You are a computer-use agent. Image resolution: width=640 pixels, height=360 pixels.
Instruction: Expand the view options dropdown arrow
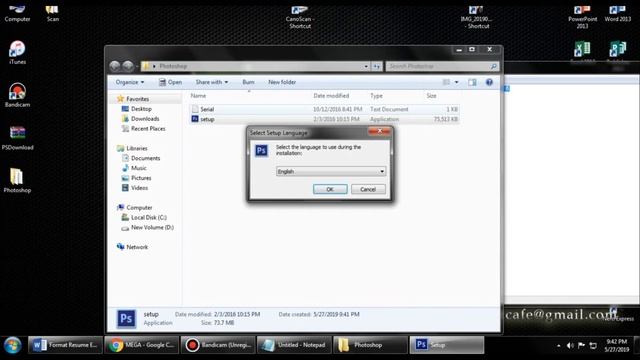click(x=456, y=82)
